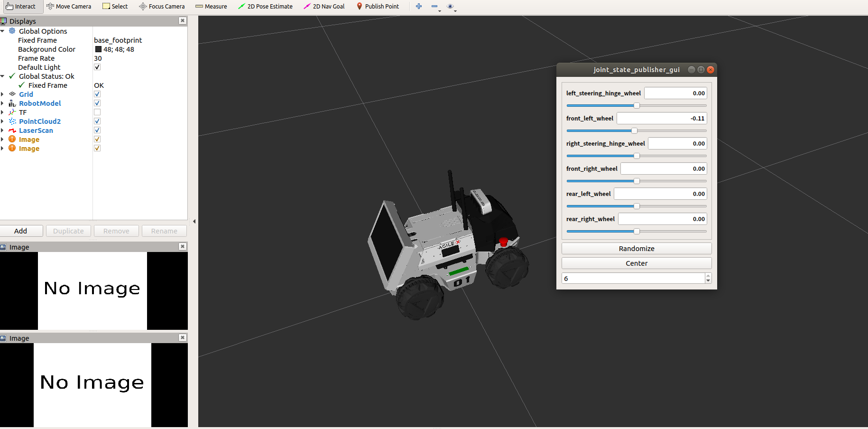Toggle the Default Light checkbox
The image size is (868, 429).
(x=97, y=67)
